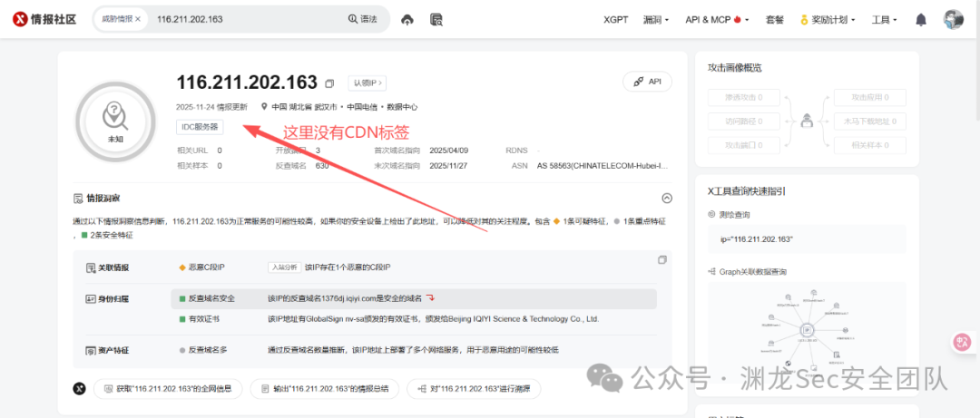
Task: Expand the 漏洞 dropdown menu
Action: (656, 19)
